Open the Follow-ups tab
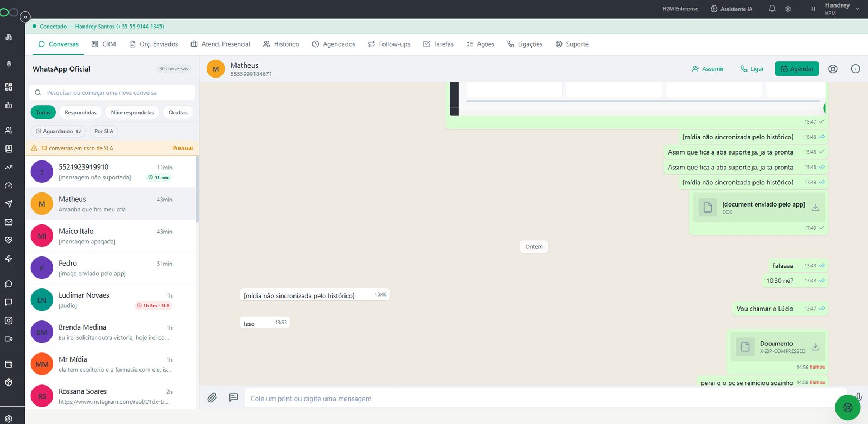868x424 pixels. coord(389,44)
